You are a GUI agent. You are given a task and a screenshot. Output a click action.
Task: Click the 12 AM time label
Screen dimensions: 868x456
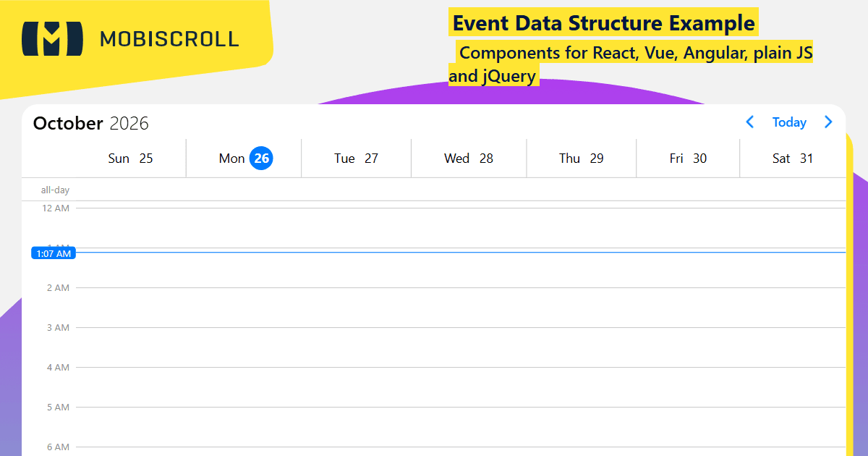click(56, 208)
